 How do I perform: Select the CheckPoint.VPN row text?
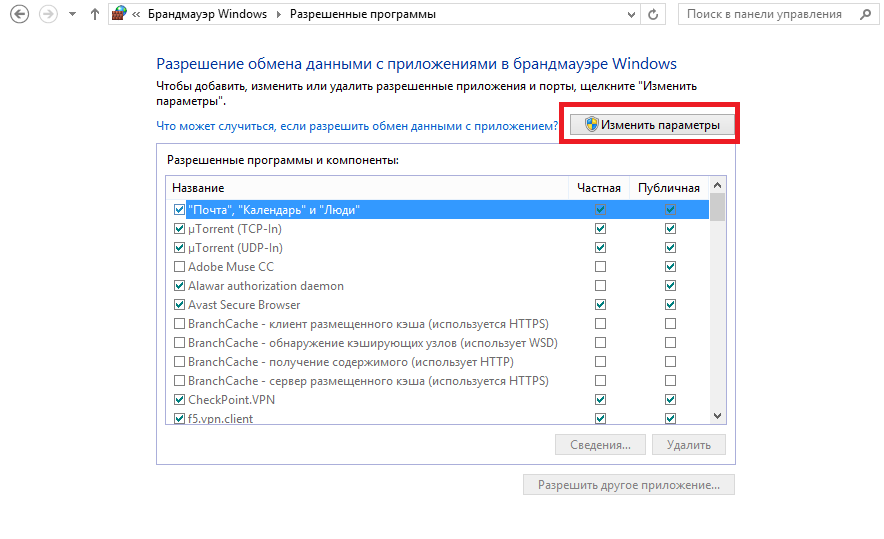click(x=232, y=400)
